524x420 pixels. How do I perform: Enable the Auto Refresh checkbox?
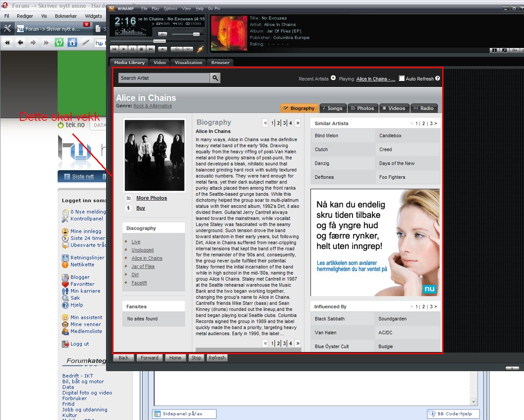[401, 78]
